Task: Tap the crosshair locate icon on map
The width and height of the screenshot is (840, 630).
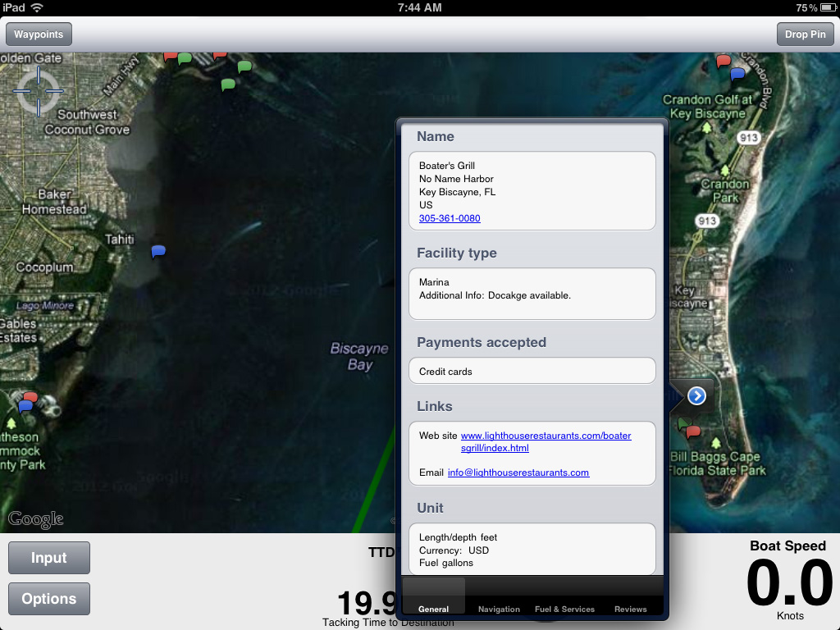Action: click(38, 91)
